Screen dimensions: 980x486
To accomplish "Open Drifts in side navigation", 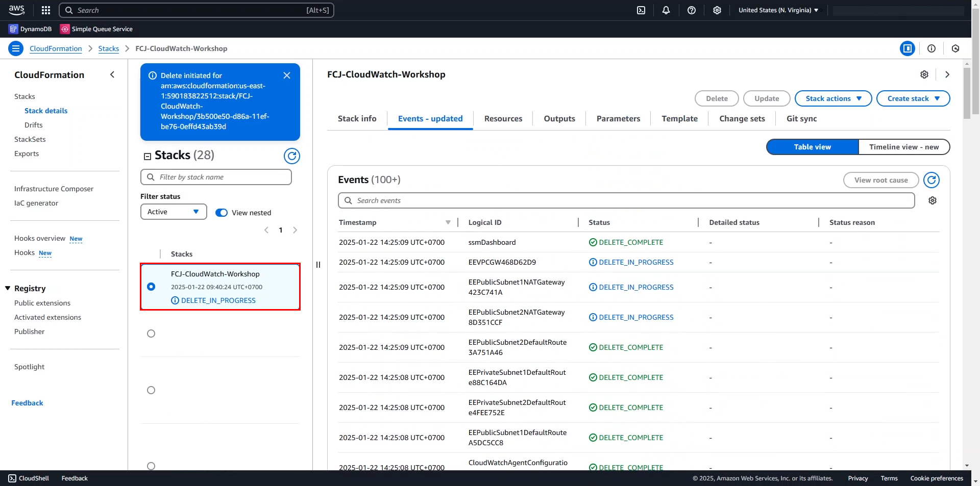I will coord(34,125).
